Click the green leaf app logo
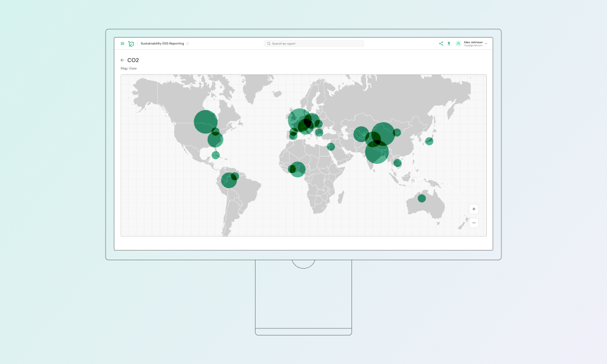This screenshot has height=364, width=607. pyautogui.click(x=131, y=44)
